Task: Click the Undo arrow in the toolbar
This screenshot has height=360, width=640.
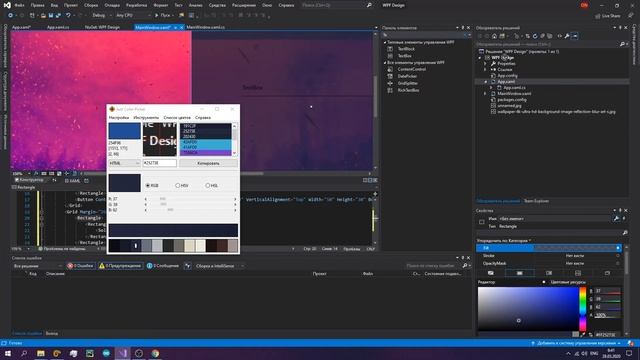Action: (68, 15)
